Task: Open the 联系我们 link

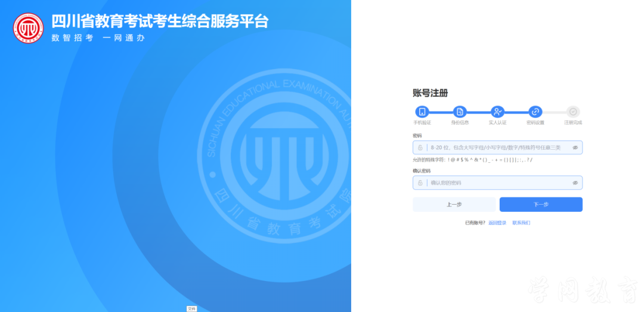Action: pos(521,223)
